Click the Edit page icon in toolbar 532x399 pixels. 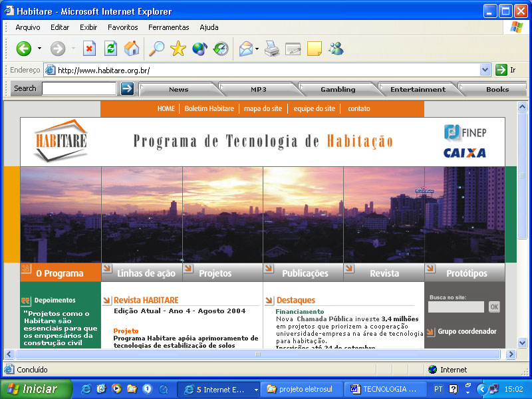293,49
